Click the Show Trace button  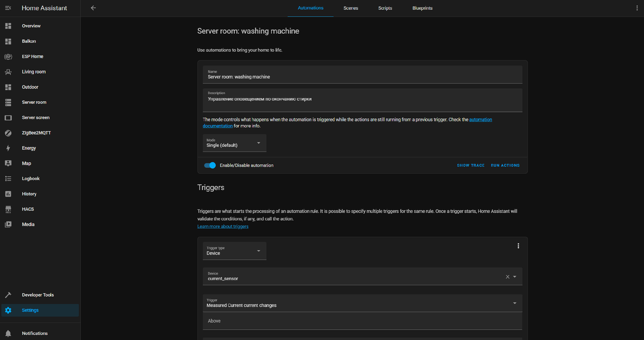[471, 165]
